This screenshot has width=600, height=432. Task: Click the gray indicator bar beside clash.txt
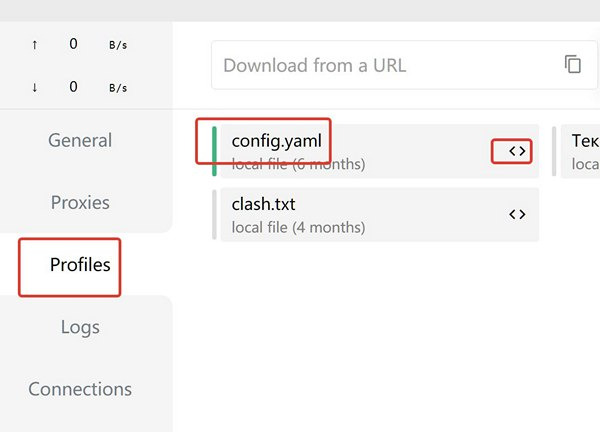coord(214,214)
